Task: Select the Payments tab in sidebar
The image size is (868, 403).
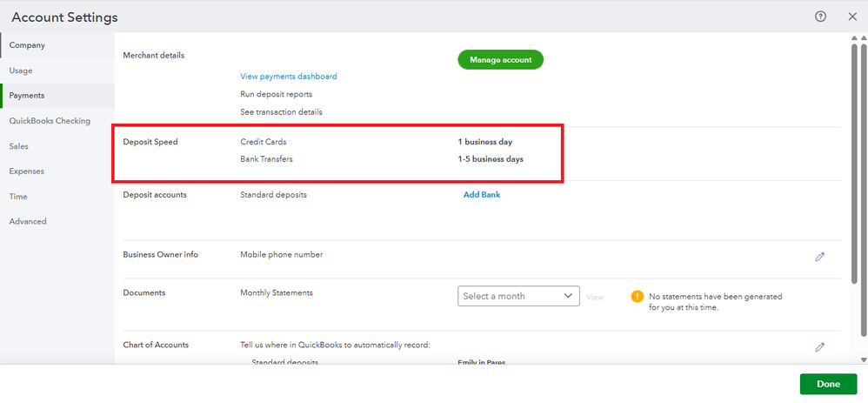Action: 57,96
